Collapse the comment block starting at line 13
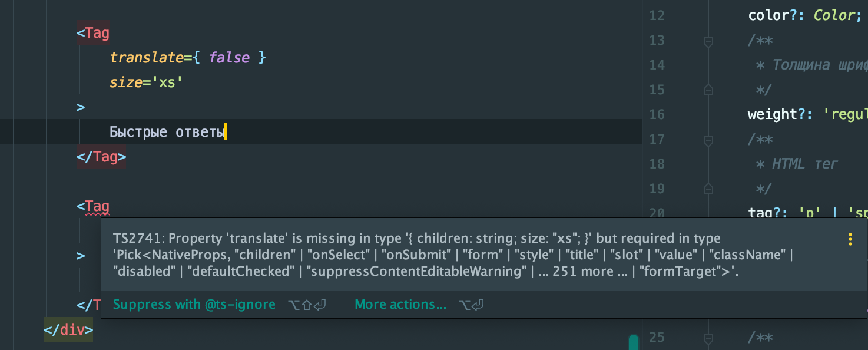 coord(708,41)
